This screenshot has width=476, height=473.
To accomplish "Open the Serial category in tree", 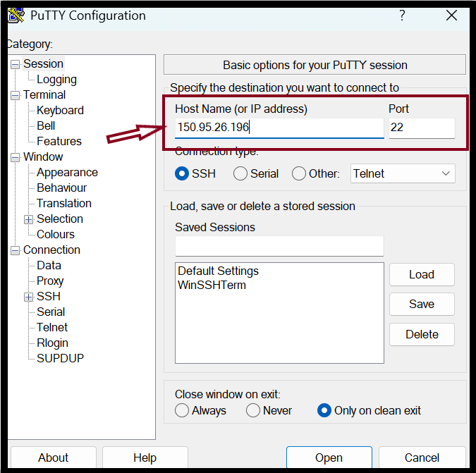I will 51,312.
